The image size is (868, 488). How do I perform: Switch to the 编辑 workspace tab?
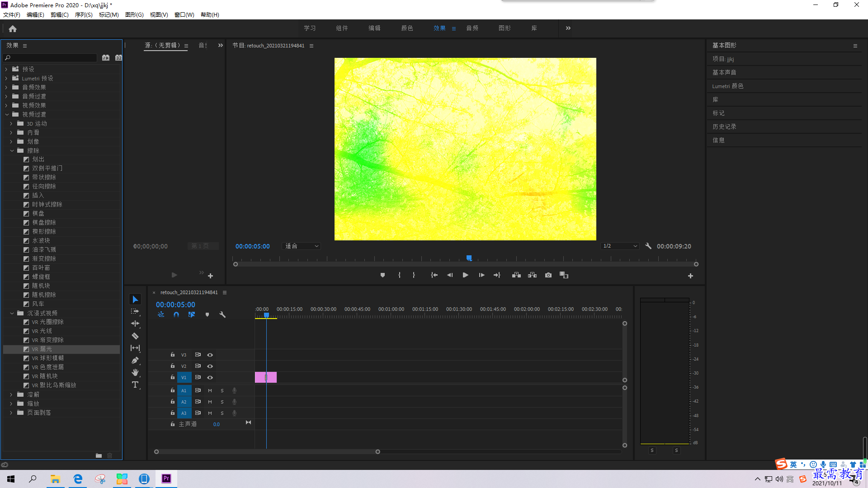374,28
